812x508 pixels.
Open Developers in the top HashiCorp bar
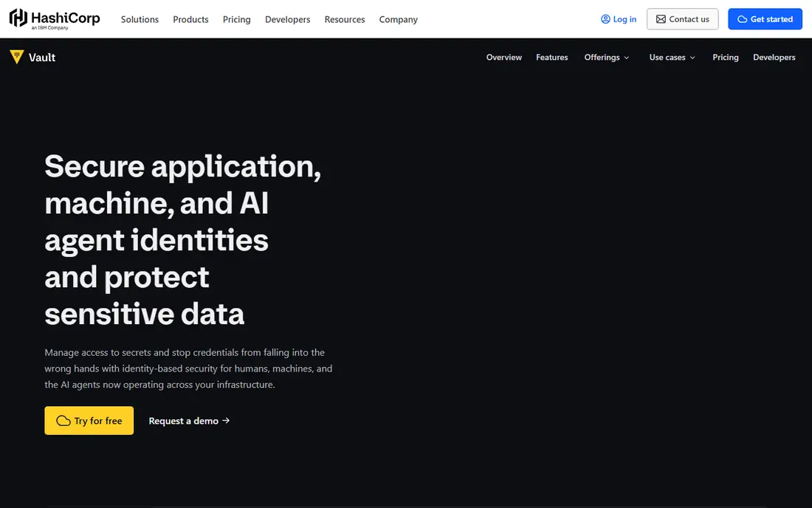click(x=287, y=19)
